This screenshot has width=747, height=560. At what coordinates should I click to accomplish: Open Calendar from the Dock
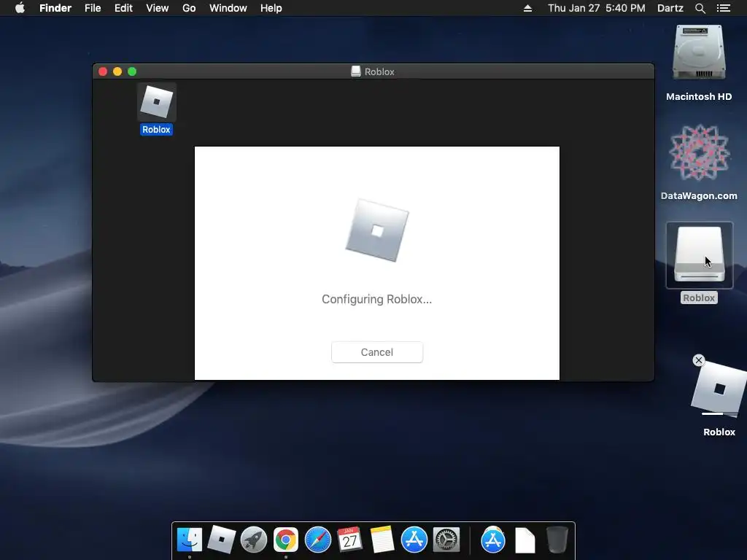click(349, 540)
